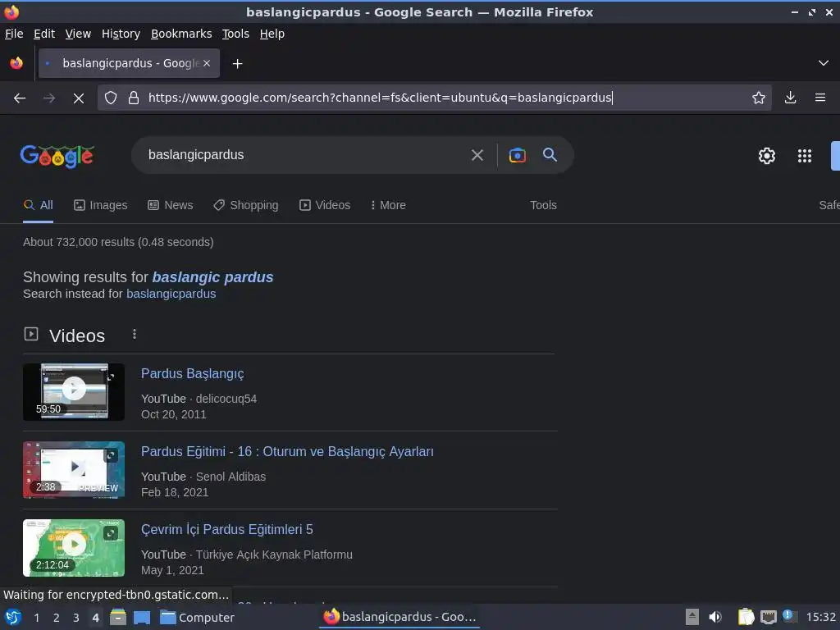Viewport: 840px width, 630px height.
Task: Switch to News results tab
Action: (171, 205)
